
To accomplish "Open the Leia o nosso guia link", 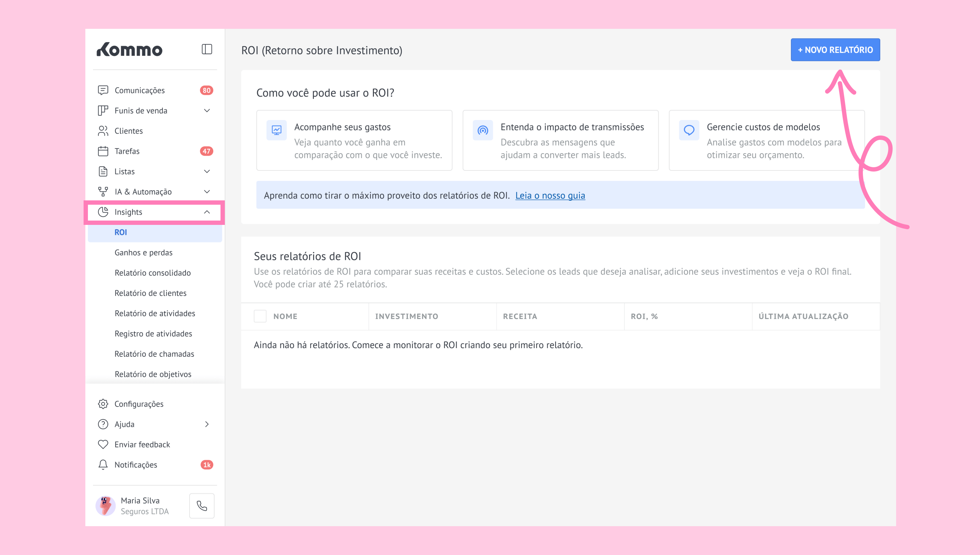I will tap(550, 195).
